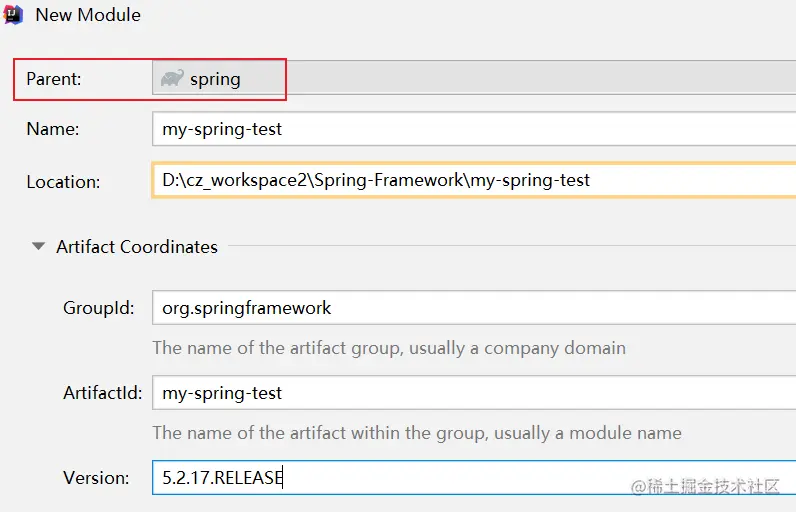Click the module name hint text
This screenshot has height=512, width=796.
coord(416,433)
